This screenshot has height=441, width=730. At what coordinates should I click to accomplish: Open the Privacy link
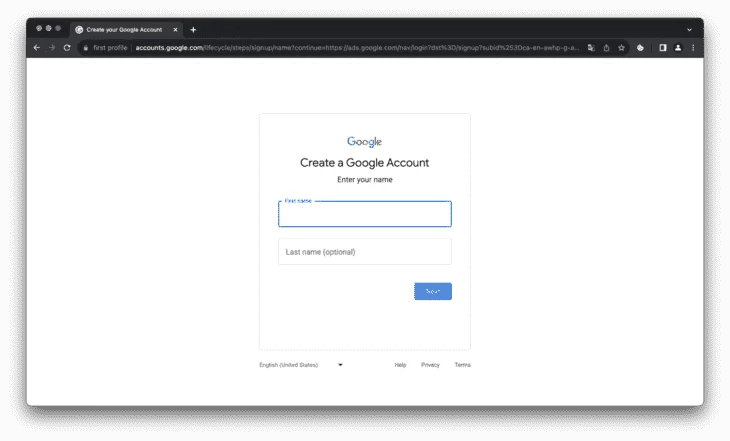pos(430,365)
